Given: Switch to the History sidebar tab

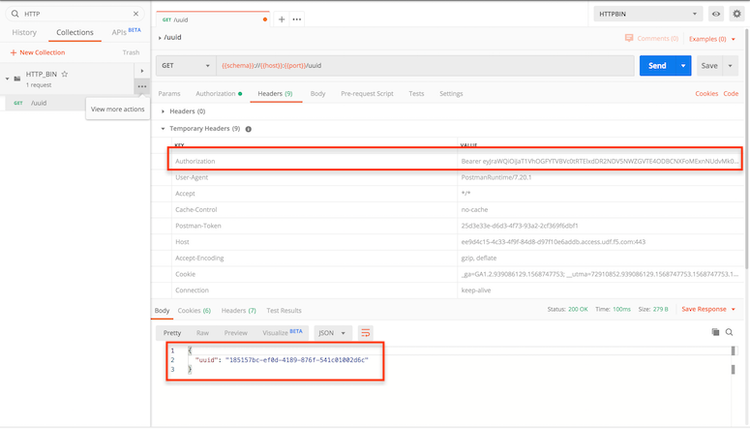Looking at the screenshot, I should (24, 32).
